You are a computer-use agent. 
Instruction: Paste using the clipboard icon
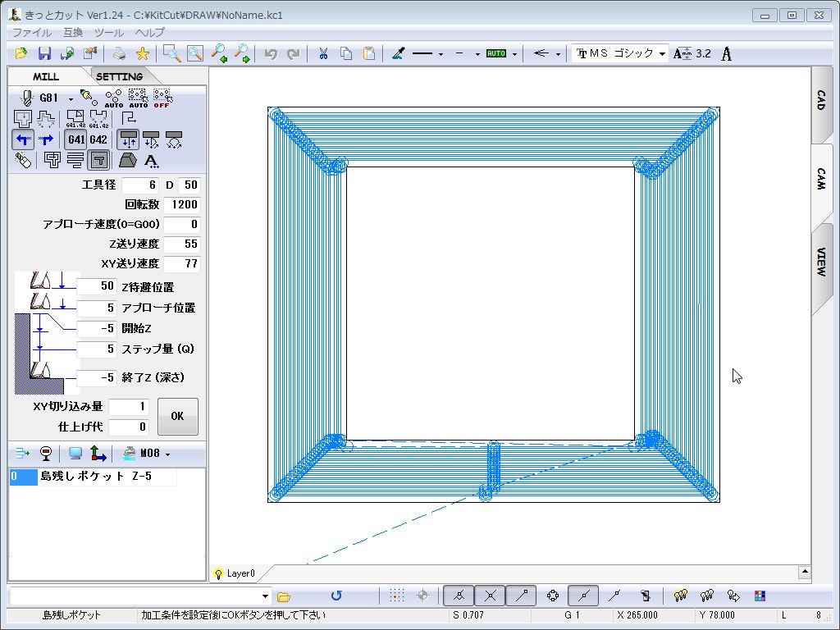pos(369,53)
